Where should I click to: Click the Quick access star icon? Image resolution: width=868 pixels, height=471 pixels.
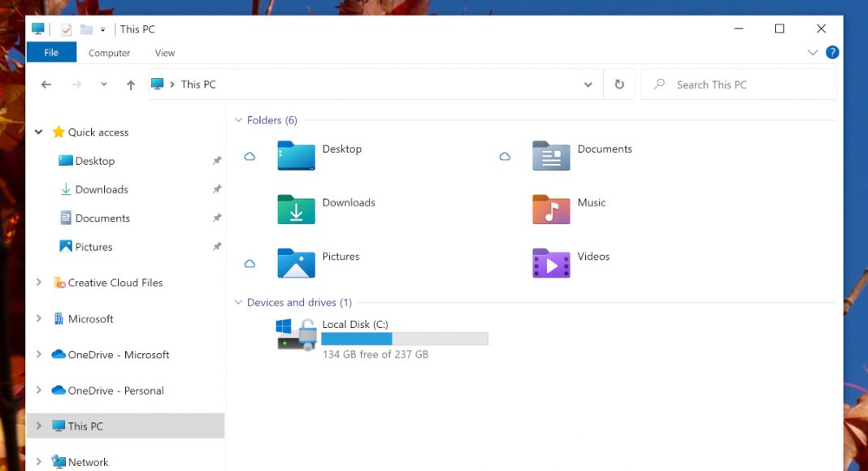click(59, 132)
